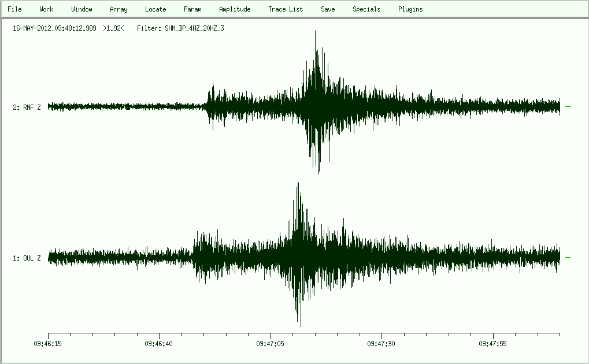This screenshot has width=589, height=364.
Task: Select the RNF Z trace label
Action: point(27,107)
